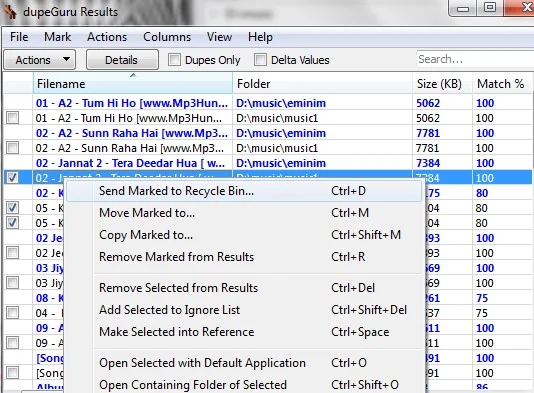The image size is (534, 393).
Task: Choose Make Selected into Reference
Action: pyautogui.click(x=244, y=332)
